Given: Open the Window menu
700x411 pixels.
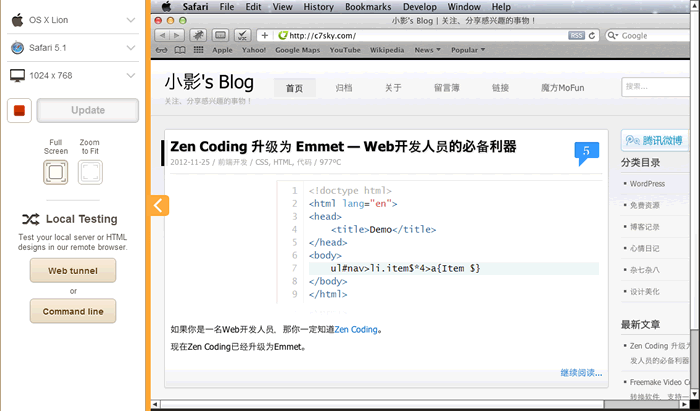Looking at the screenshot, I should [464, 7].
